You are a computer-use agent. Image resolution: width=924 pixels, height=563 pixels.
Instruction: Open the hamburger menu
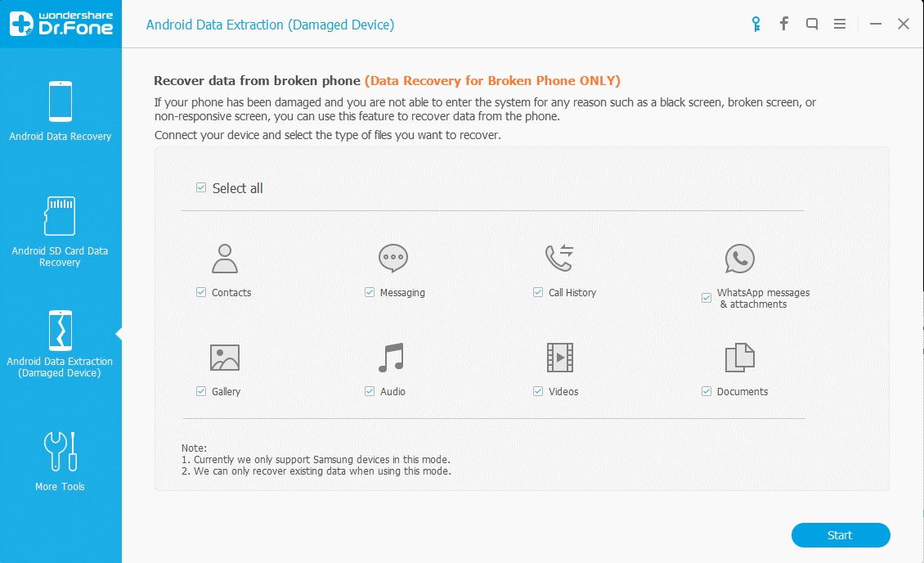(839, 24)
